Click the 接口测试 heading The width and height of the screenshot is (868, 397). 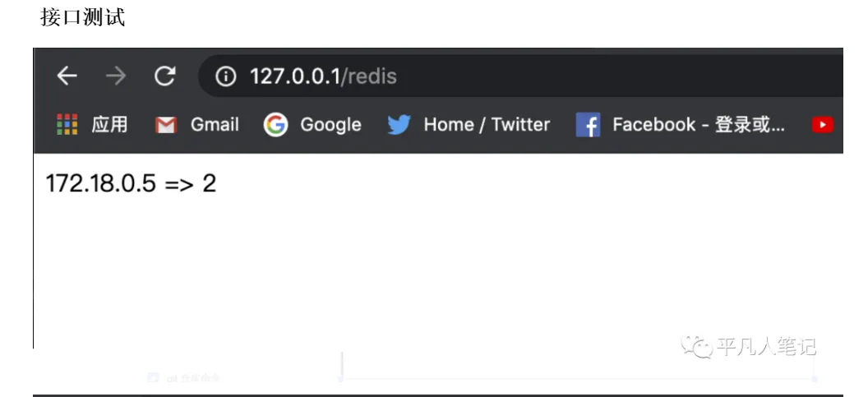82,18
